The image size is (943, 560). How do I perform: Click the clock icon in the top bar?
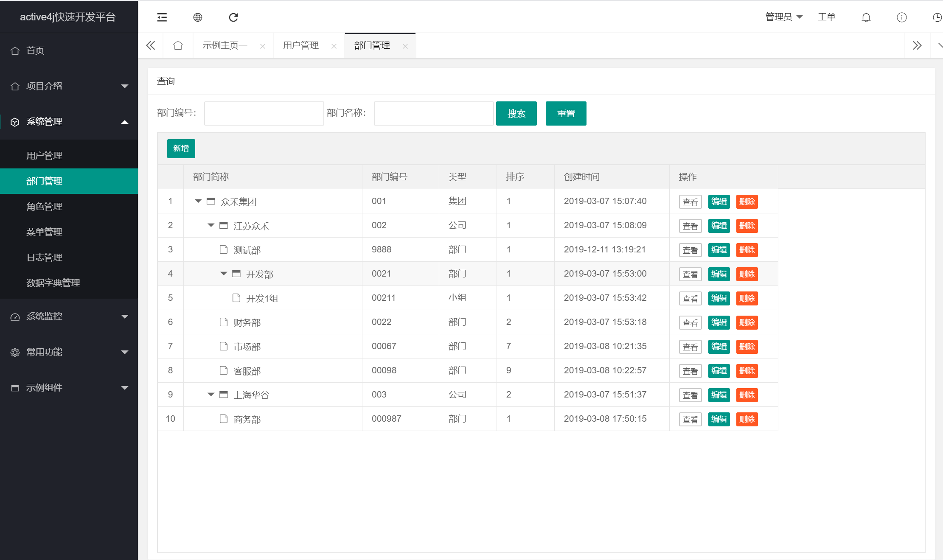point(937,17)
